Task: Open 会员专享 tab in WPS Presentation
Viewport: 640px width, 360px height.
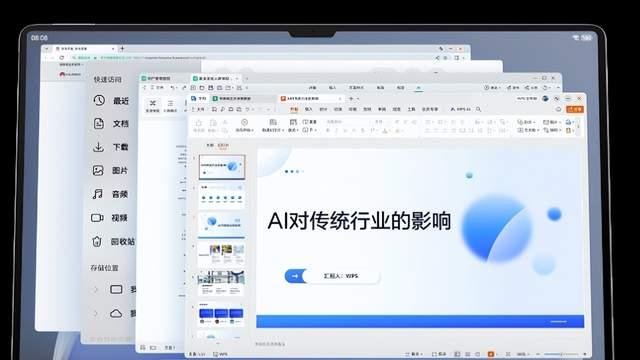Action: coord(430,109)
